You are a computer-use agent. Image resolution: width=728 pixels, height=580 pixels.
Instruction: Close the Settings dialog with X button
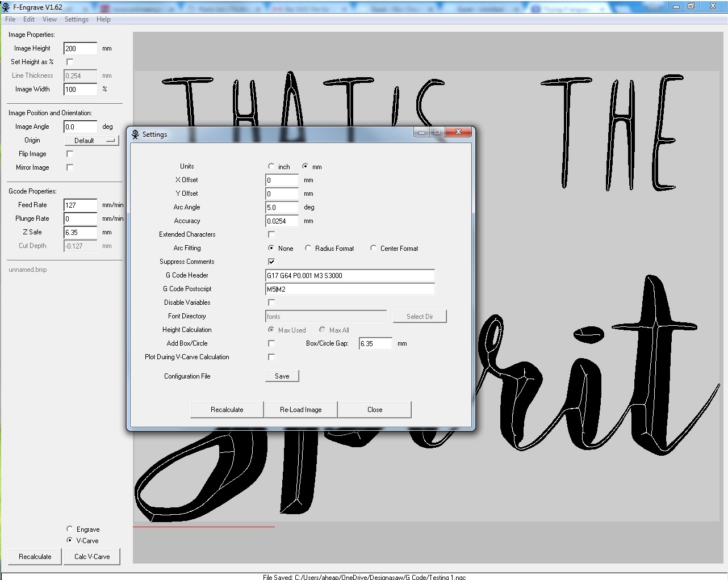tap(458, 132)
